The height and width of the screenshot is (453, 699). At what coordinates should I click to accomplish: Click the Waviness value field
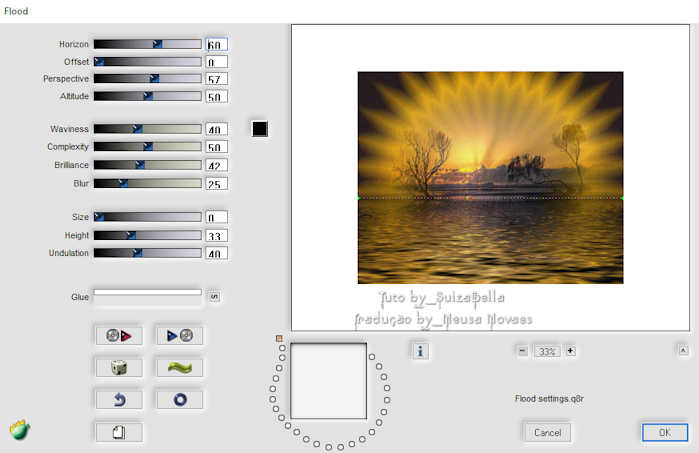pos(217,129)
